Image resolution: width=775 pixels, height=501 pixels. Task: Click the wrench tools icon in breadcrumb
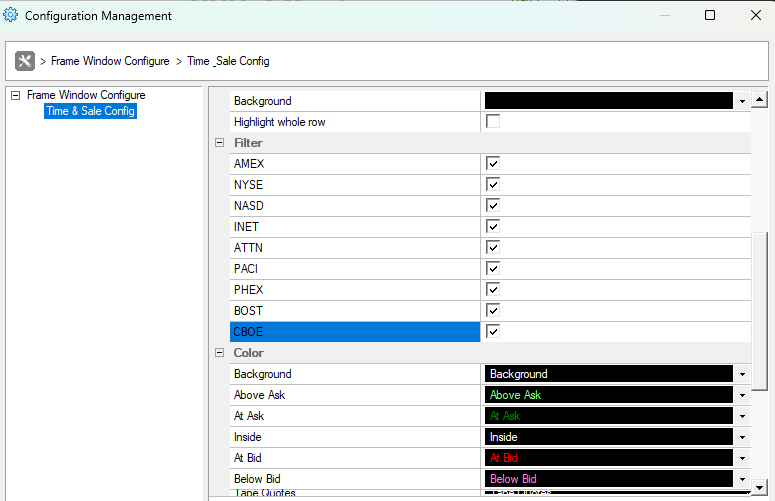(25, 61)
